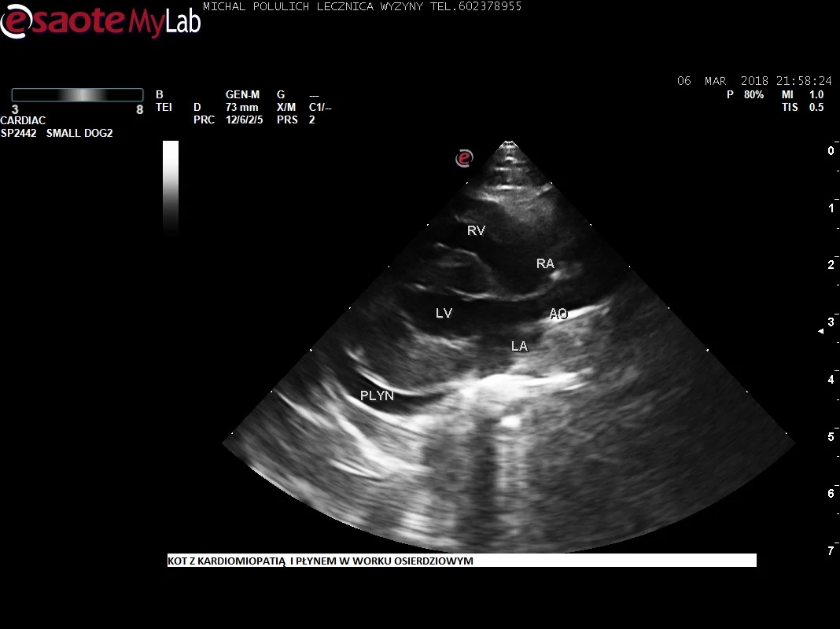The width and height of the screenshot is (840, 629).
Task: Click the power P 80% indicator
Action: 745,94
